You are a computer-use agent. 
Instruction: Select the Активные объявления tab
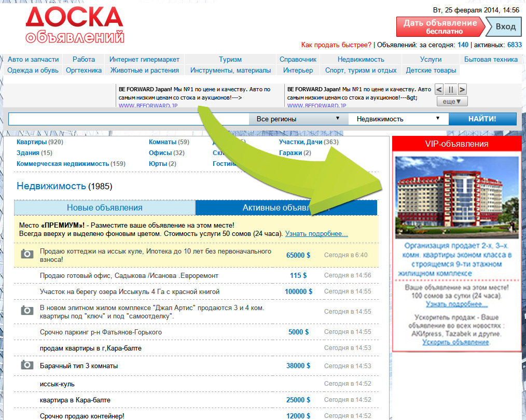pyautogui.click(x=286, y=207)
